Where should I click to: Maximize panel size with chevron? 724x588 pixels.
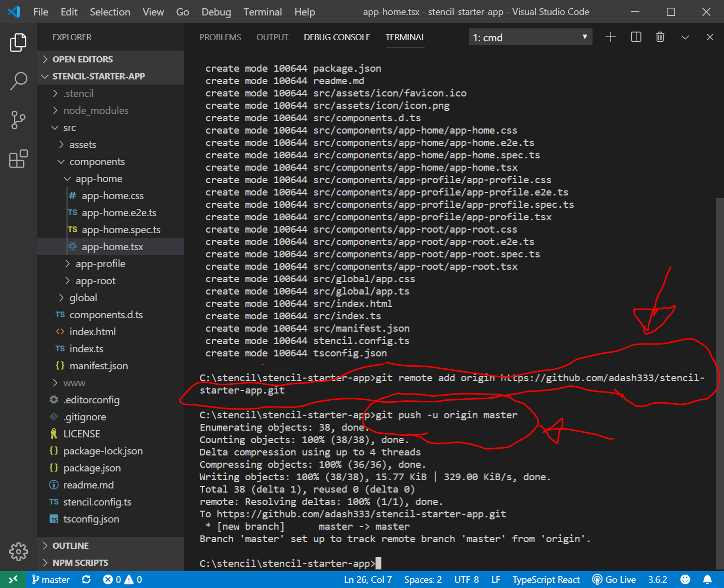tap(685, 37)
